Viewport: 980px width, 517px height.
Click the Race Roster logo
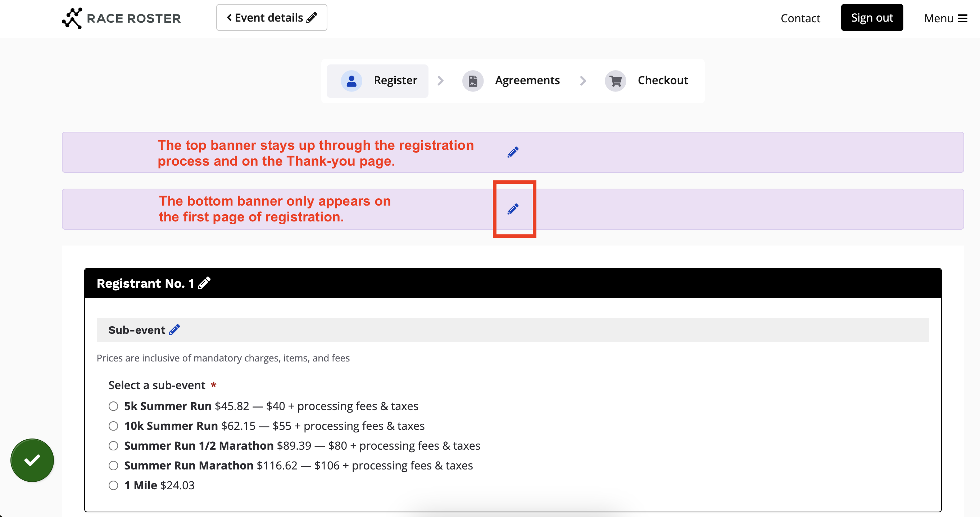coord(121,18)
